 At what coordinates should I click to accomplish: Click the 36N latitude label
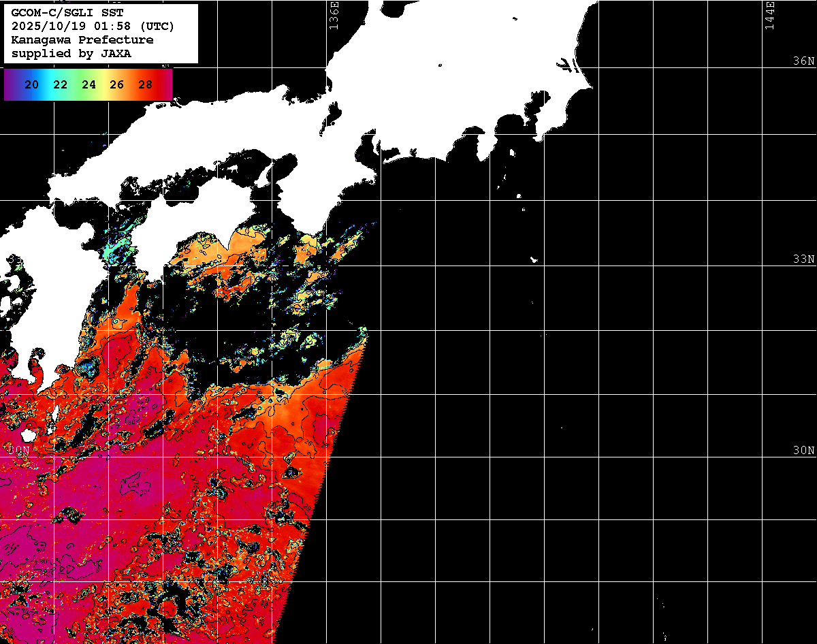803,61
